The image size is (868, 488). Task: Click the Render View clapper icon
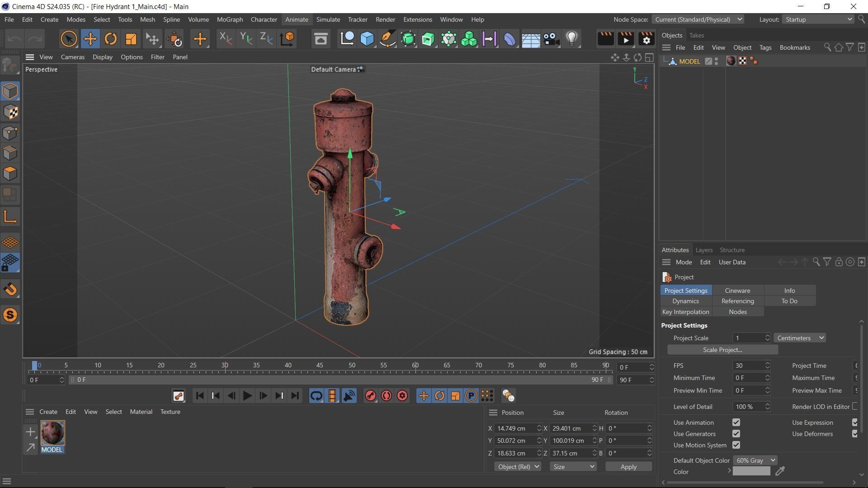click(605, 39)
